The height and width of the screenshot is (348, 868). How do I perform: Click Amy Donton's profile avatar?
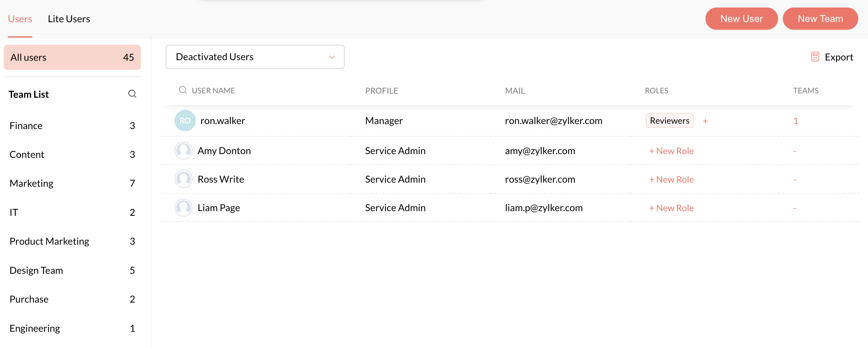point(183,151)
